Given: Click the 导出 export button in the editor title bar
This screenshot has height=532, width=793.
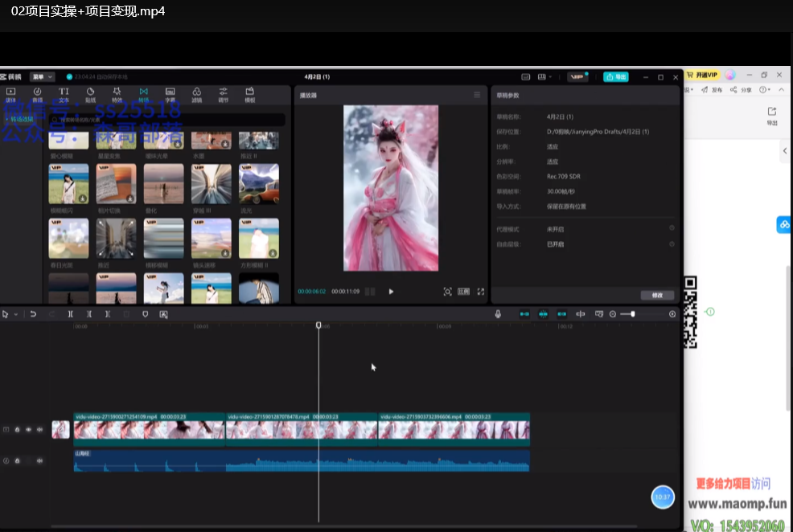Looking at the screenshot, I should coord(616,77).
